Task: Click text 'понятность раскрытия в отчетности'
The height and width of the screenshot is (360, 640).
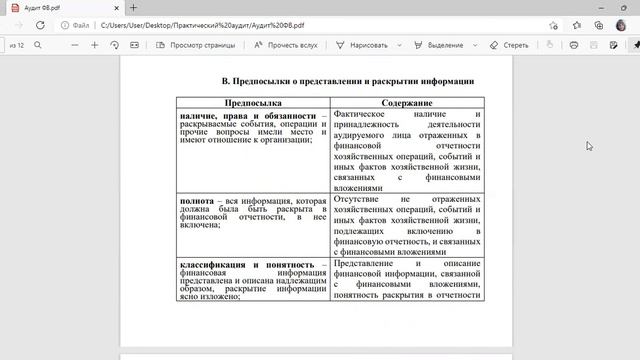Action: pyautogui.click(x=407, y=295)
